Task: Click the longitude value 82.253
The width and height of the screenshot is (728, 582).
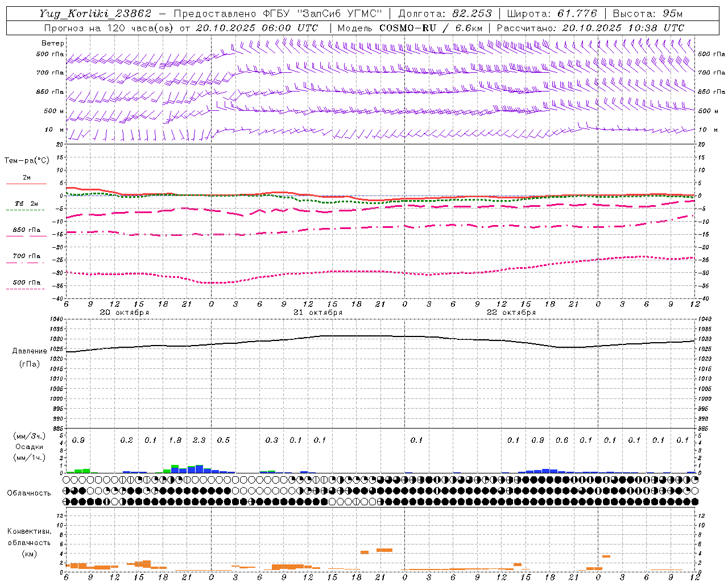Action: [472, 14]
